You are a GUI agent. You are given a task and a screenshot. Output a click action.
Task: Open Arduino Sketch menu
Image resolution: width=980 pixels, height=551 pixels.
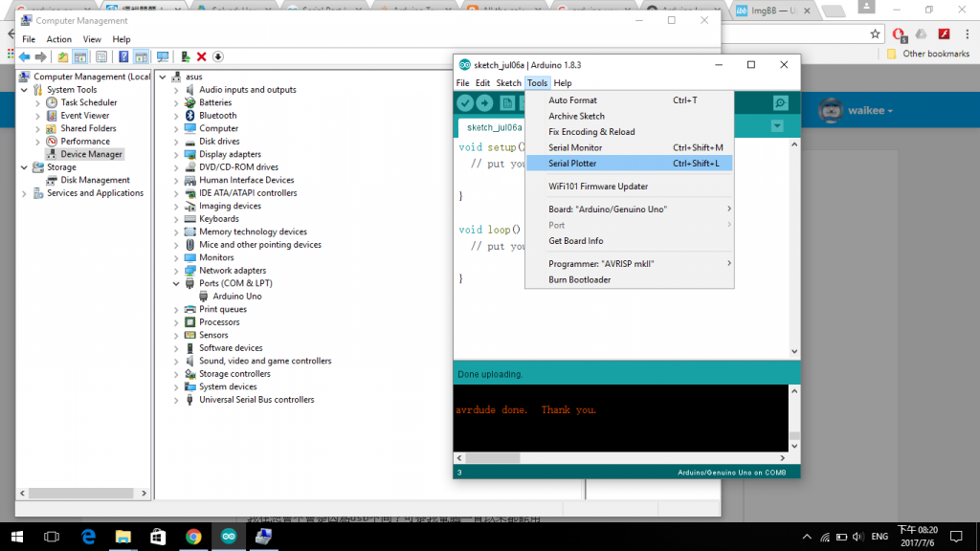click(508, 83)
